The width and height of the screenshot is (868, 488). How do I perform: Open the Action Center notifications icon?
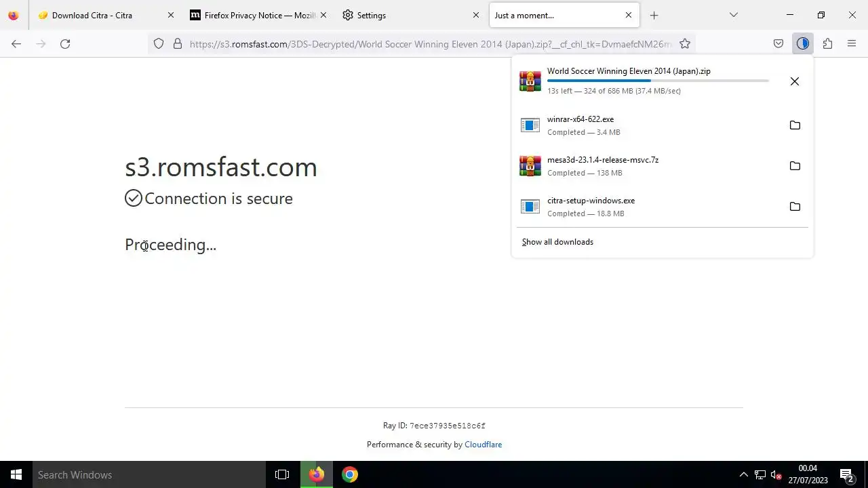846,474
